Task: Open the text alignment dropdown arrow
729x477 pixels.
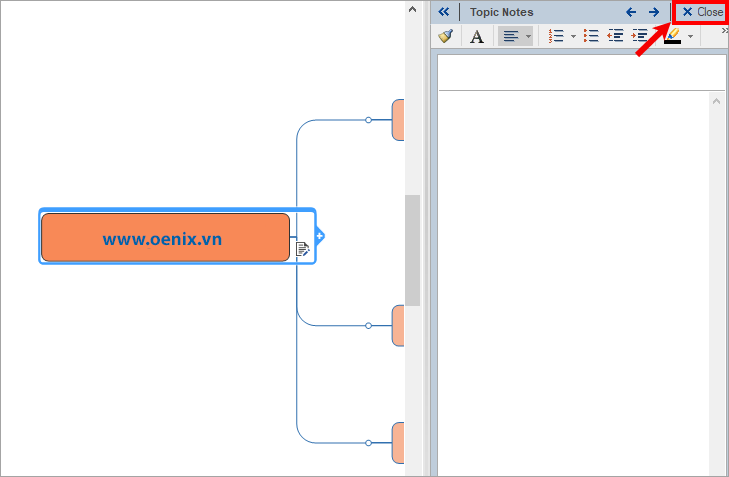Action: pyautogui.click(x=528, y=36)
